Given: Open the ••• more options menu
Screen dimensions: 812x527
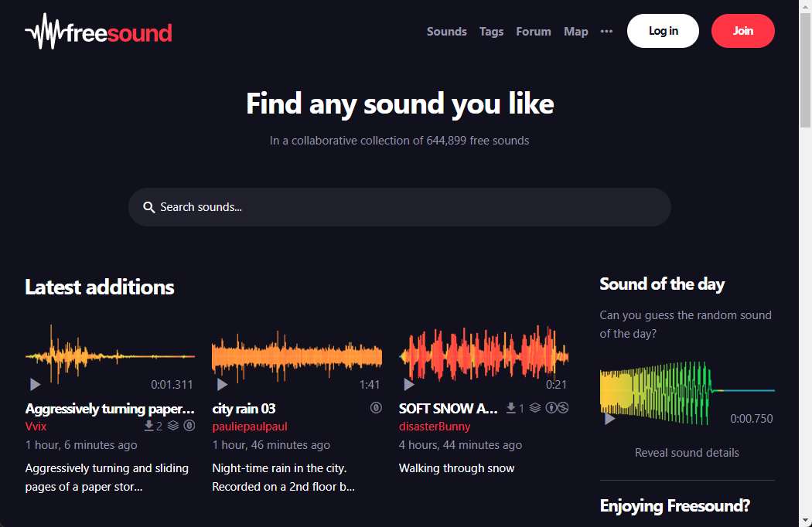Looking at the screenshot, I should (x=606, y=31).
